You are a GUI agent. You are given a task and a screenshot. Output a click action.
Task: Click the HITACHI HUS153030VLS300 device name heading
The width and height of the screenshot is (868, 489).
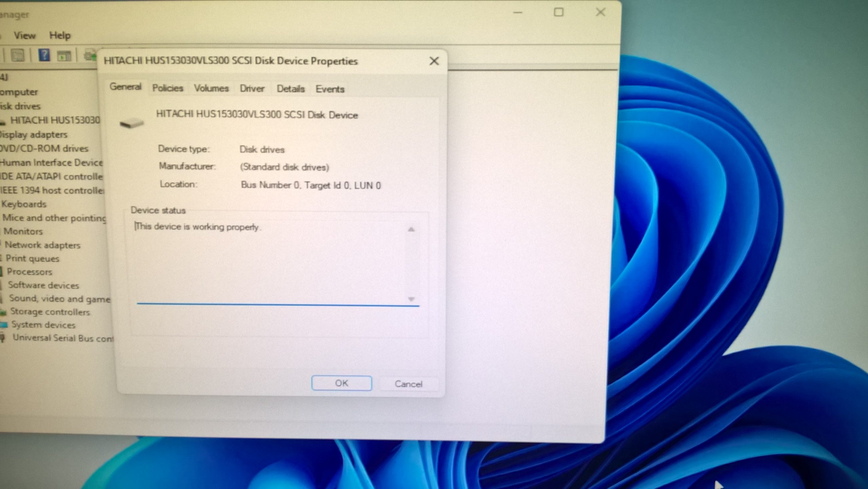(257, 115)
